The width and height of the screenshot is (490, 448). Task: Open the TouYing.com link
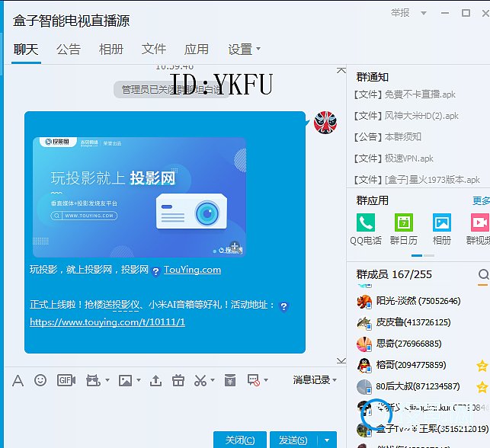coord(192,270)
